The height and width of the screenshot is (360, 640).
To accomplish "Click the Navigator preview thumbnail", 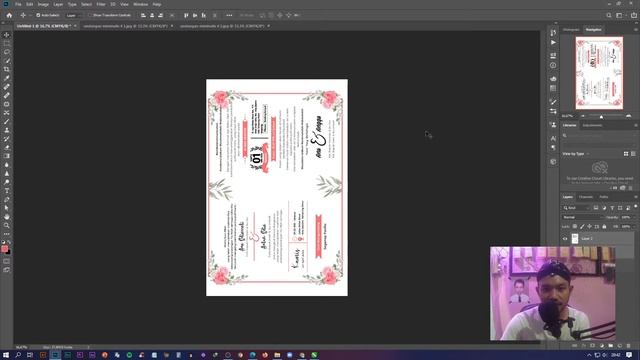I will pos(599,73).
